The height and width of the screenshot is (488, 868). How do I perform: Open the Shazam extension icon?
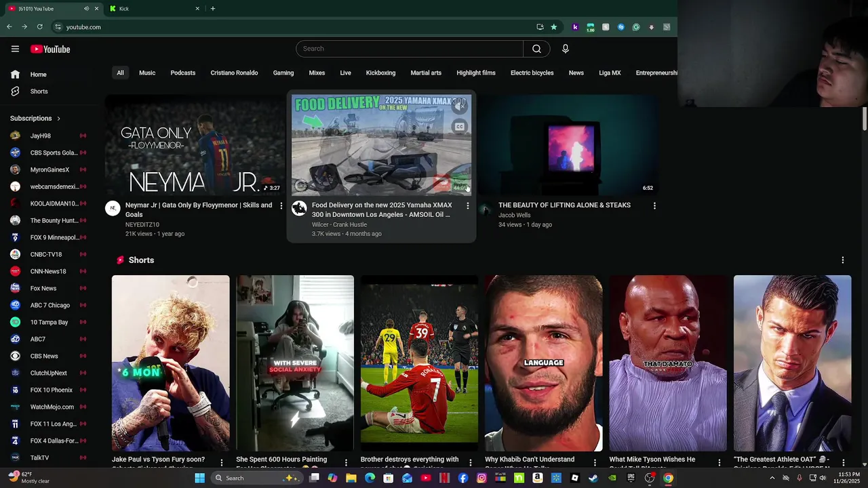[620, 27]
